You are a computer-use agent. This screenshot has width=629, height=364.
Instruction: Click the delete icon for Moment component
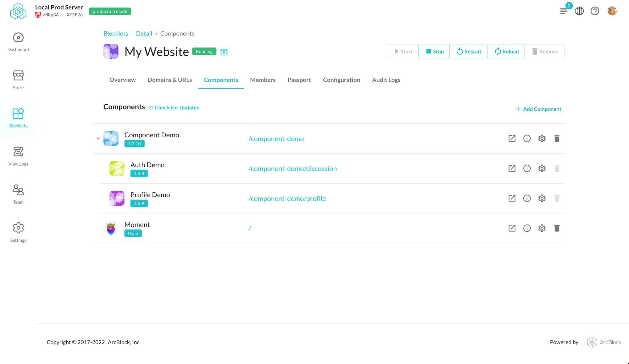[x=557, y=229]
